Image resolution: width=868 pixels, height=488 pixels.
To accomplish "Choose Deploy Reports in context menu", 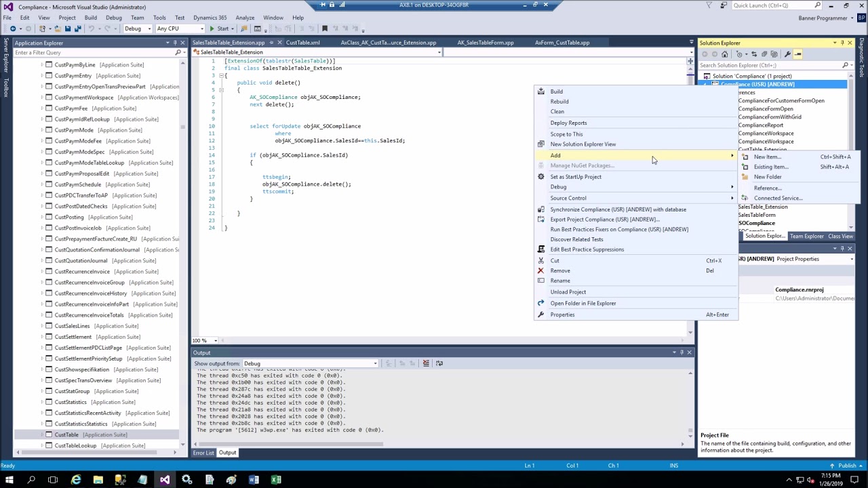I will pos(568,123).
